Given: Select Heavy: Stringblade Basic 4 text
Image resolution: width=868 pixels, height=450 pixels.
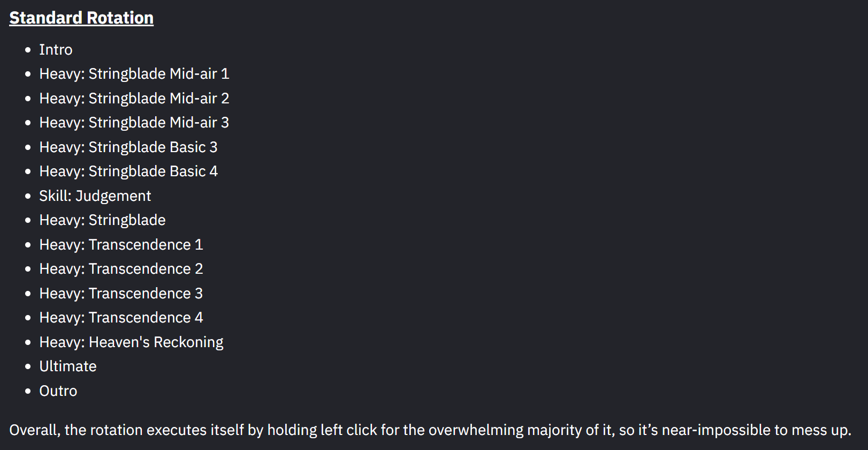Looking at the screenshot, I should (128, 171).
